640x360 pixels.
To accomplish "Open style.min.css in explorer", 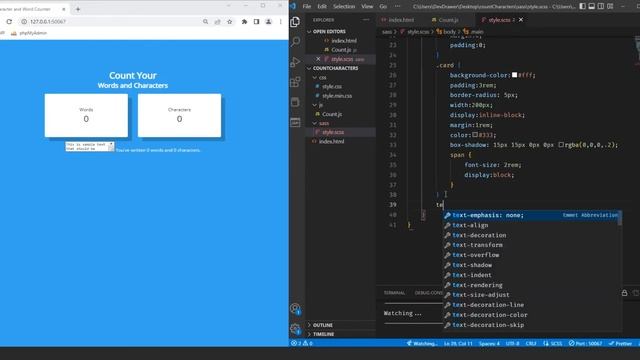I will click(x=336, y=96).
